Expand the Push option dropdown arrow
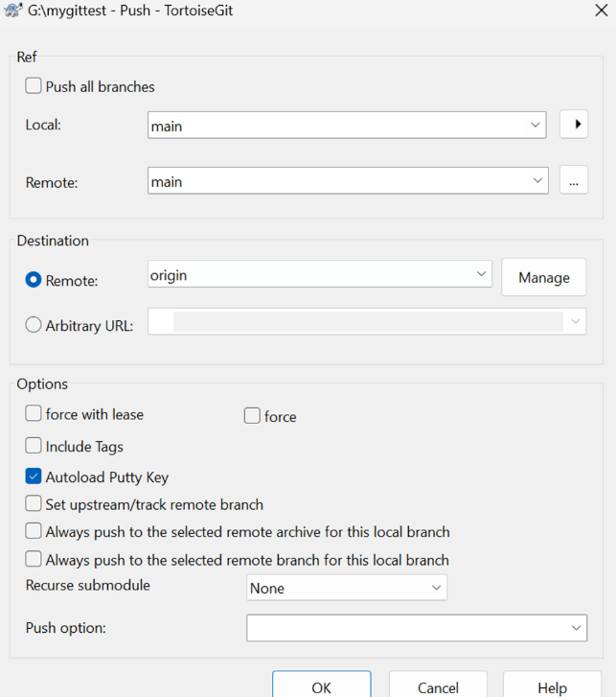The image size is (616, 697). [x=576, y=628]
